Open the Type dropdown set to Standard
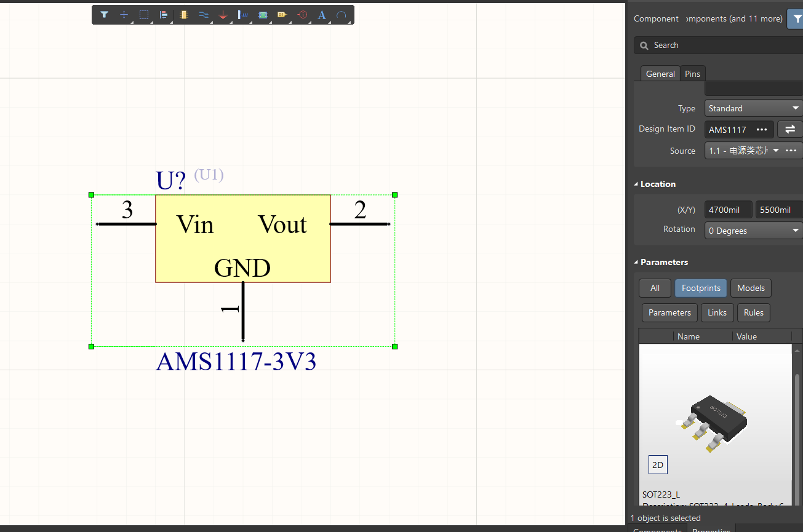This screenshot has height=532, width=803. 753,108
